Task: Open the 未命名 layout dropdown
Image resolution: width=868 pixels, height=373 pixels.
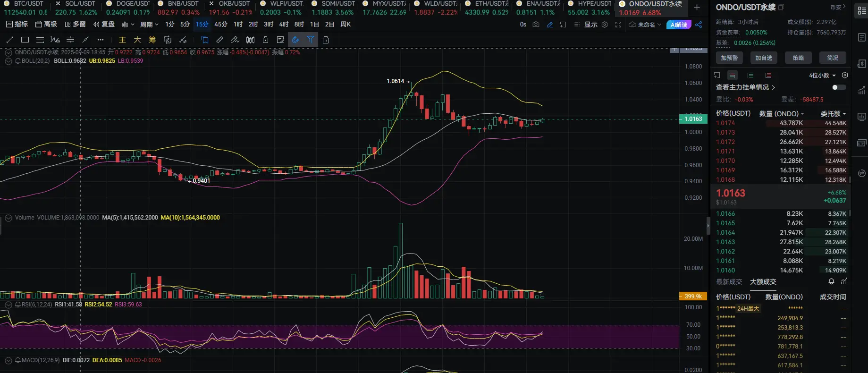Action: pos(645,25)
